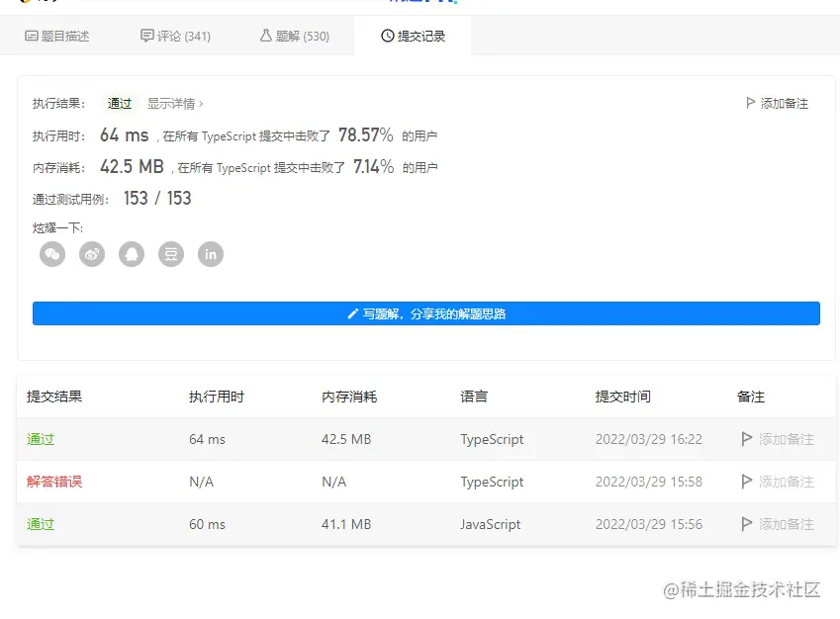Share result via WeChat icon
The height and width of the screenshot is (619, 840).
[x=52, y=254]
